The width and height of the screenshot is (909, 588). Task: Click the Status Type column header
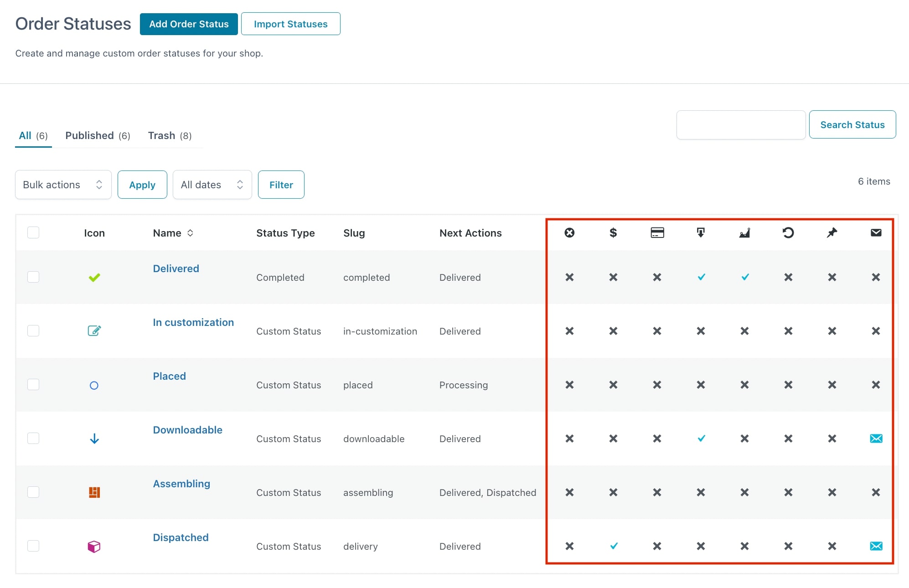click(285, 233)
